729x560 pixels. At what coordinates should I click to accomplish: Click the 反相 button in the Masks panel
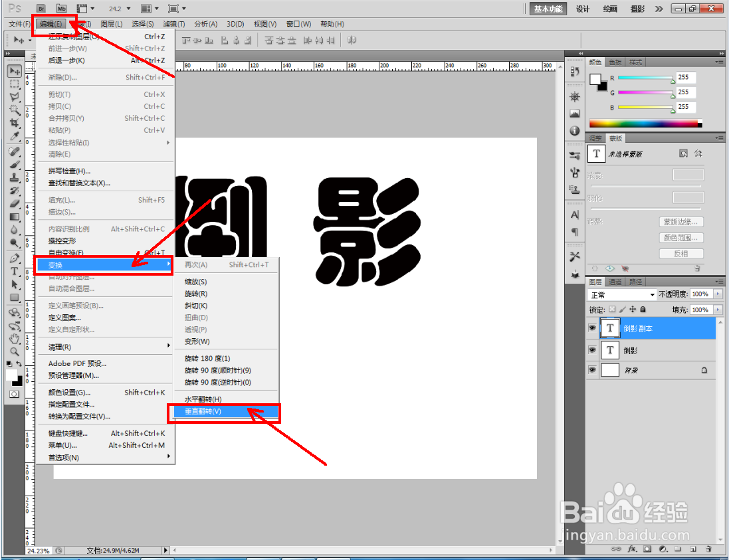pyautogui.click(x=681, y=253)
